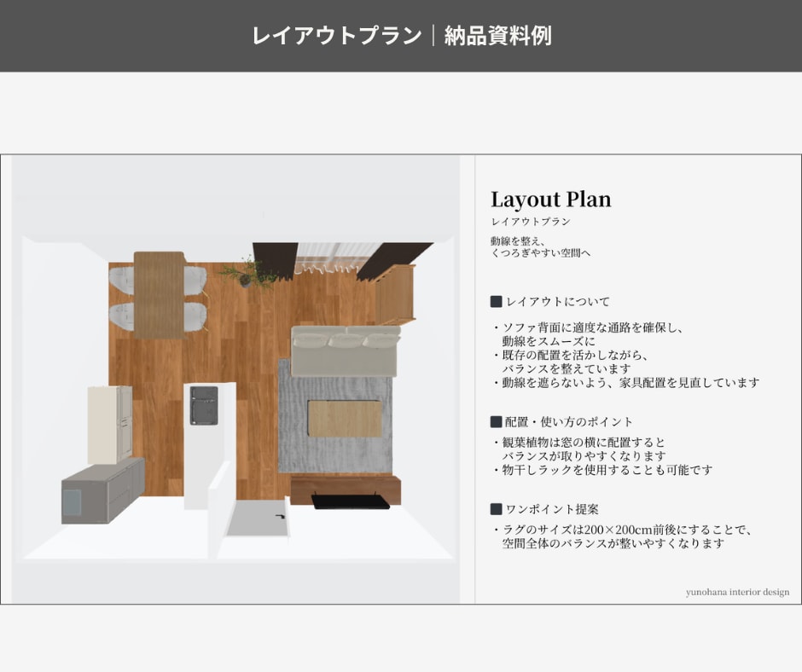Viewport: 802px width, 672px height.
Task: Click the header title レイアウトプラン｜納品資料例
Action: 402,36
